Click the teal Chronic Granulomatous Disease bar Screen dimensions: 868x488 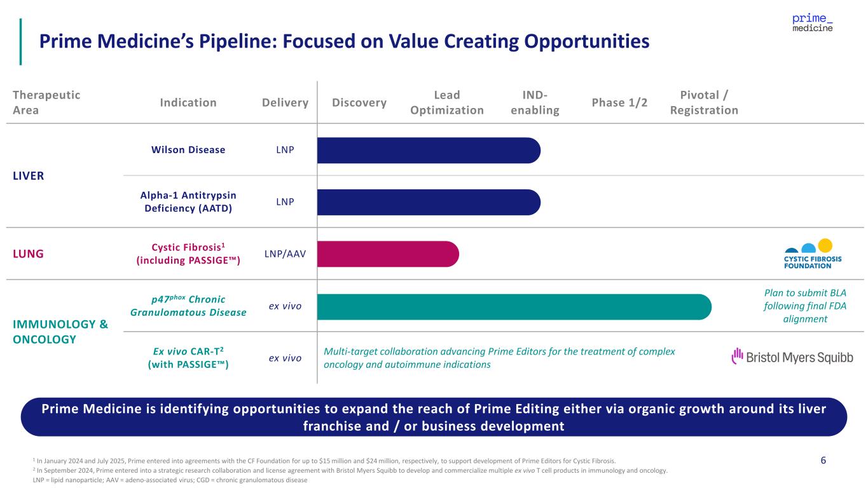(x=513, y=307)
